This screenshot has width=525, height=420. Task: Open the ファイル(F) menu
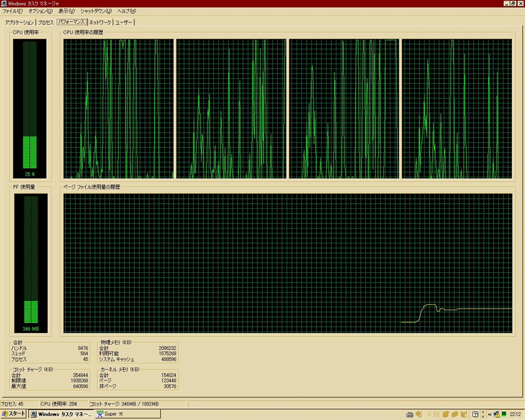[x=12, y=11]
